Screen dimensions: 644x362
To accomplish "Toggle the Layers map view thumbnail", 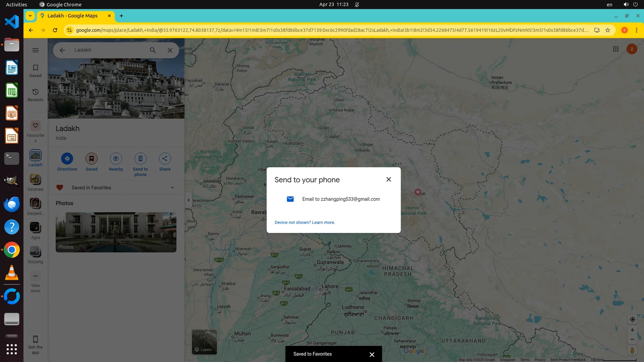I will point(204,342).
